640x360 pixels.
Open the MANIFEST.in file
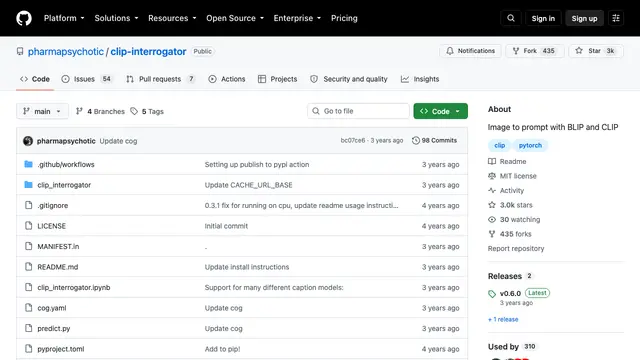58,247
